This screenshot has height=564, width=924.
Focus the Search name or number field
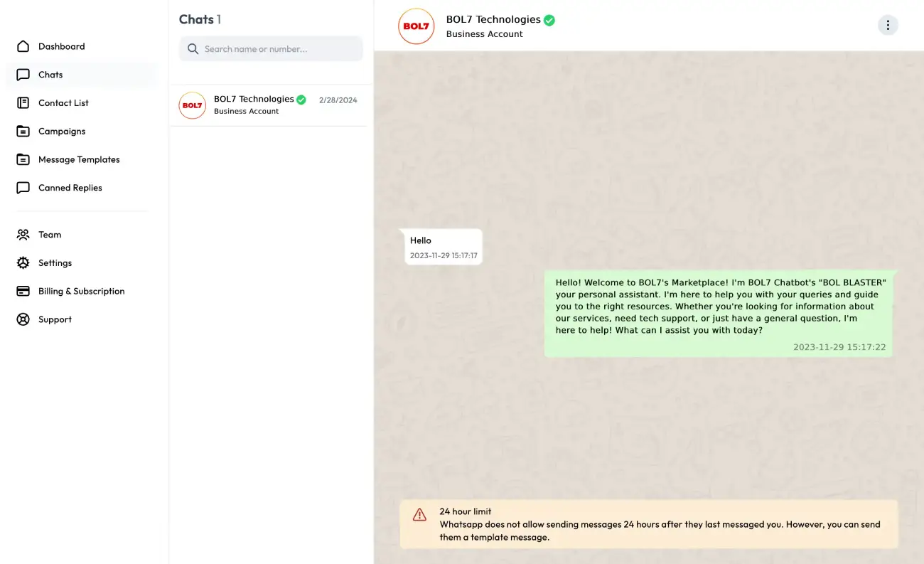pyautogui.click(x=279, y=49)
